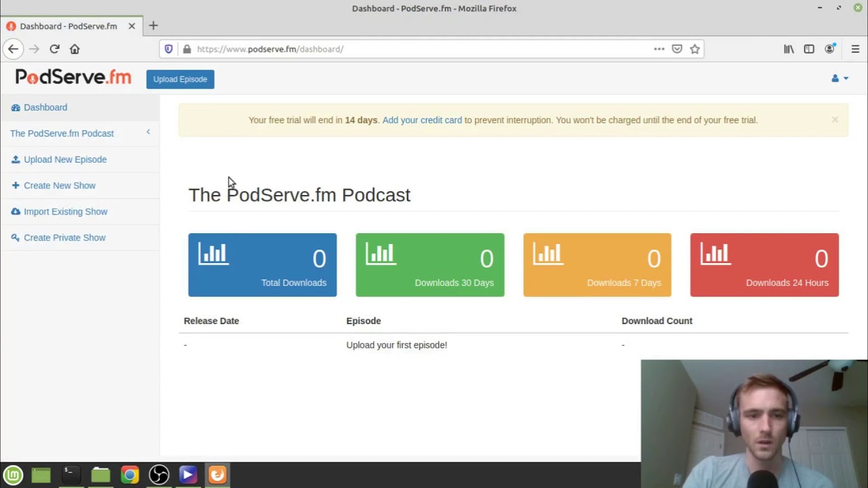868x488 pixels.
Task: Click the Download Count column header
Action: [x=657, y=321]
